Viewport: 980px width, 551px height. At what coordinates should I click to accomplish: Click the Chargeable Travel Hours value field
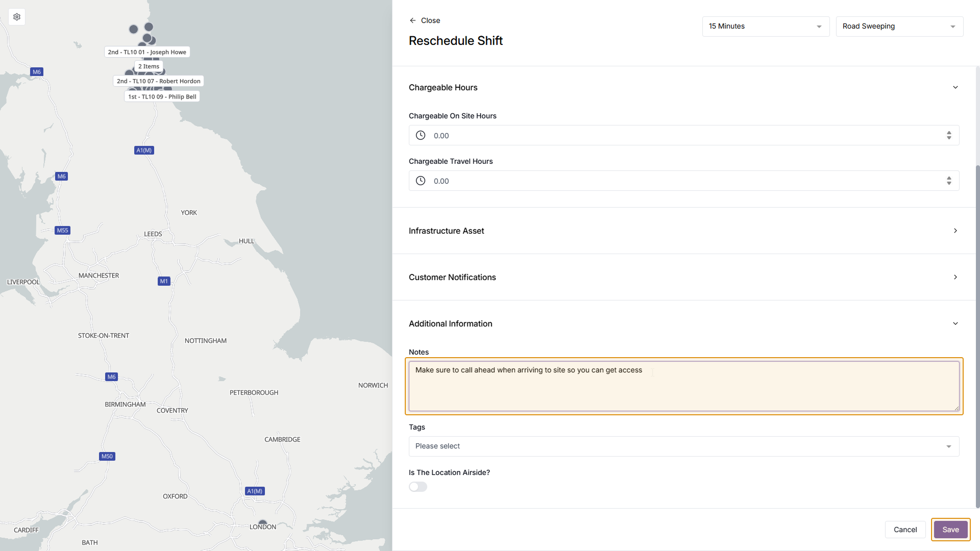point(684,181)
